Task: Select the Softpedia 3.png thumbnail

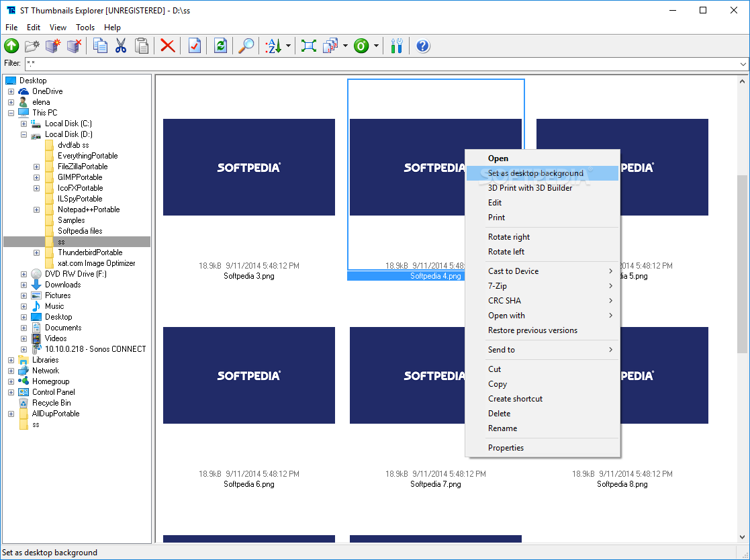Action: click(x=248, y=167)
